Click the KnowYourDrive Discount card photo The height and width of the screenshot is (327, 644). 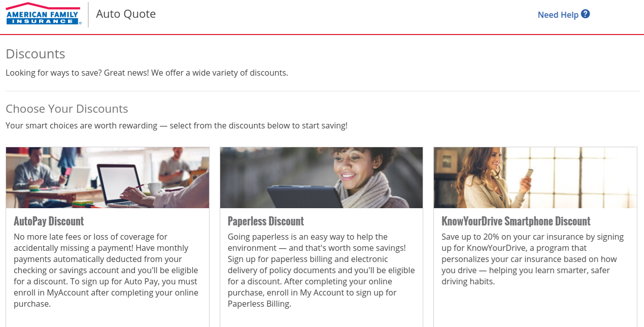click(535, 177)
